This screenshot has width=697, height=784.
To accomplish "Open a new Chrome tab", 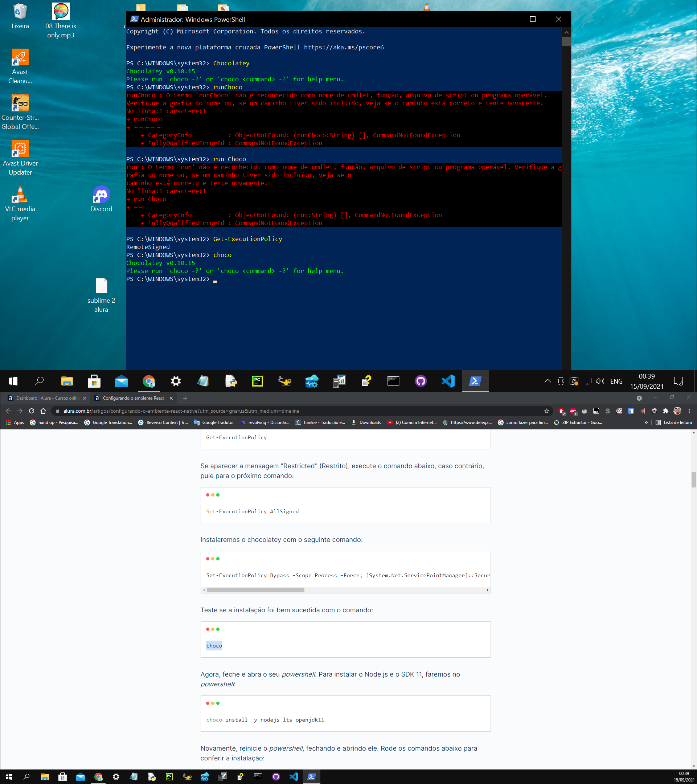I will (185, 398).
